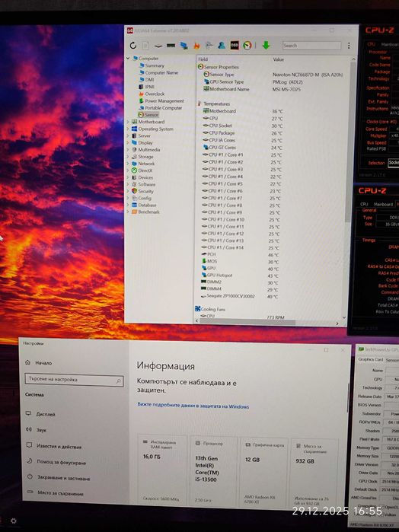Expand the DirectX tree node
Viewport: 399px width, 532px height.
[128, 170]
